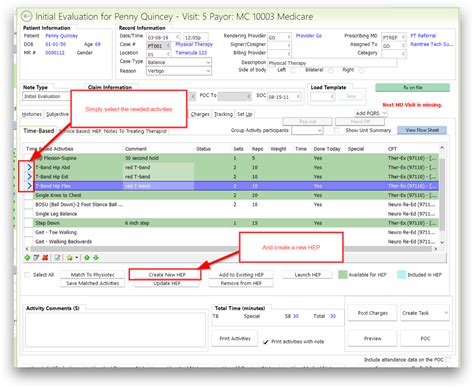
Task: Enable the Show Unit Summary checkbox
Action: tap(337, 130)
